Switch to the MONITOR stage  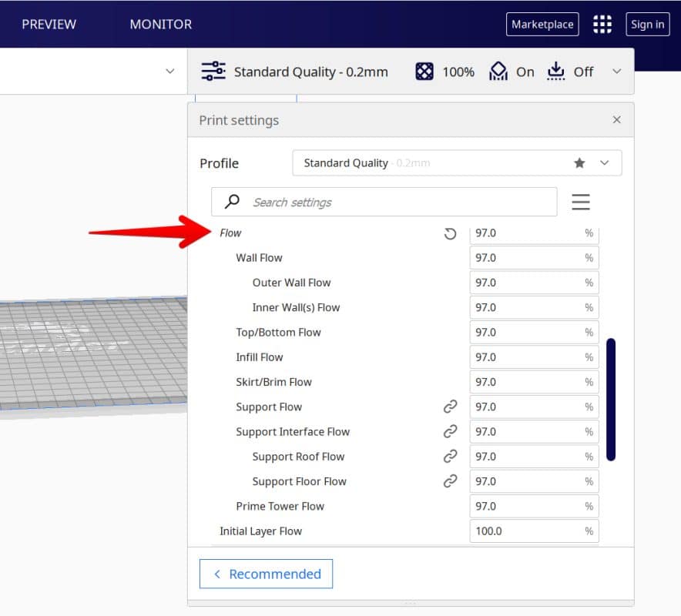160,25
